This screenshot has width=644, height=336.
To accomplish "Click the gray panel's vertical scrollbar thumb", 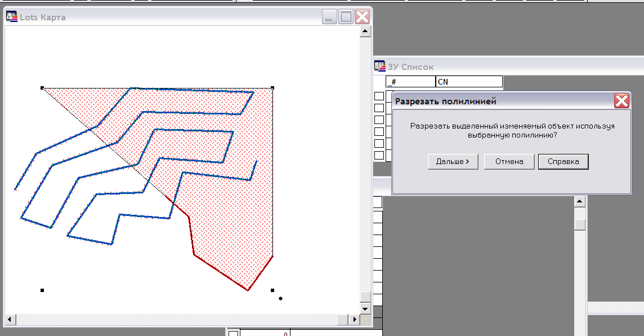I will click(x=579, y=224).
